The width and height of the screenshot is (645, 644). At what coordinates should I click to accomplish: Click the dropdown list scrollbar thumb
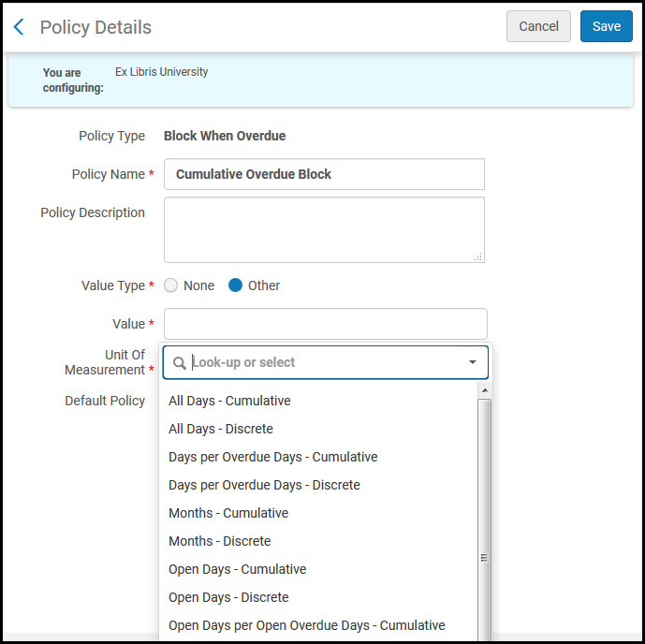[484, 556]
